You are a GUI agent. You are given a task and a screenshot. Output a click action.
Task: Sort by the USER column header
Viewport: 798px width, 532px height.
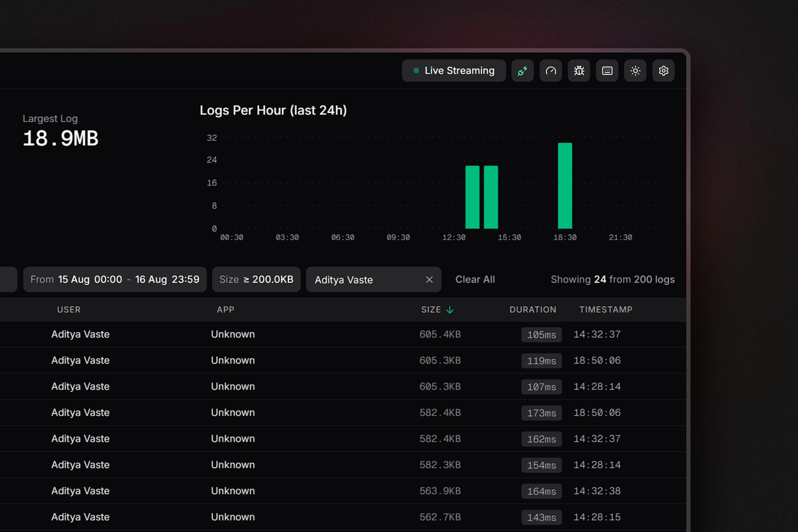[69, 310]
